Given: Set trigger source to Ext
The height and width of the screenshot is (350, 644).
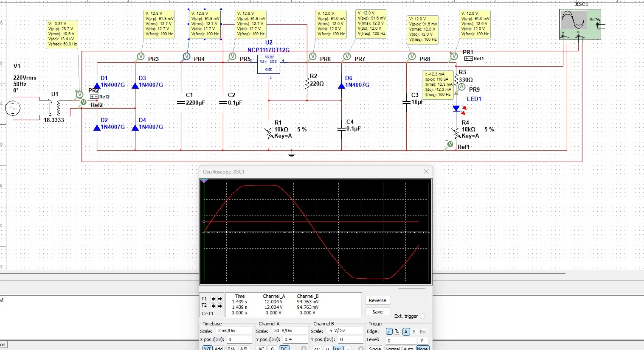Looking at the screenshot, I should tap(424, 332).
